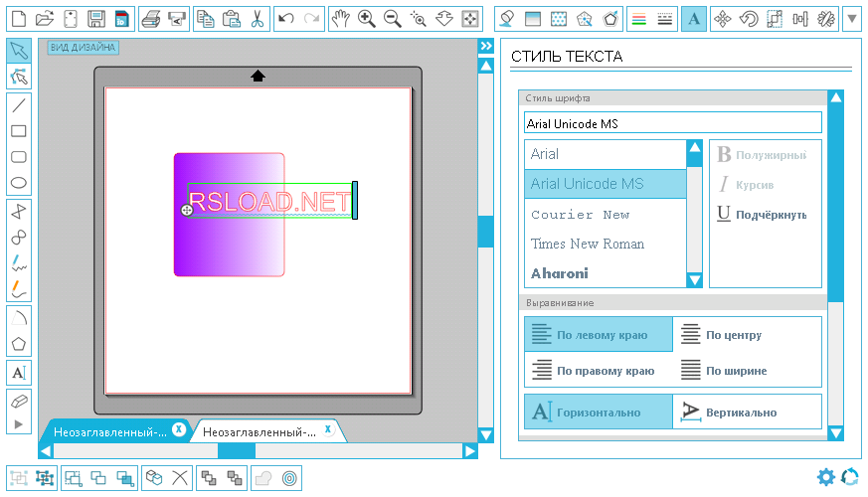Viewport: 868px width, 497px height.
Task: Pick the Ellipse drawing tool
Action: [19, 183]
